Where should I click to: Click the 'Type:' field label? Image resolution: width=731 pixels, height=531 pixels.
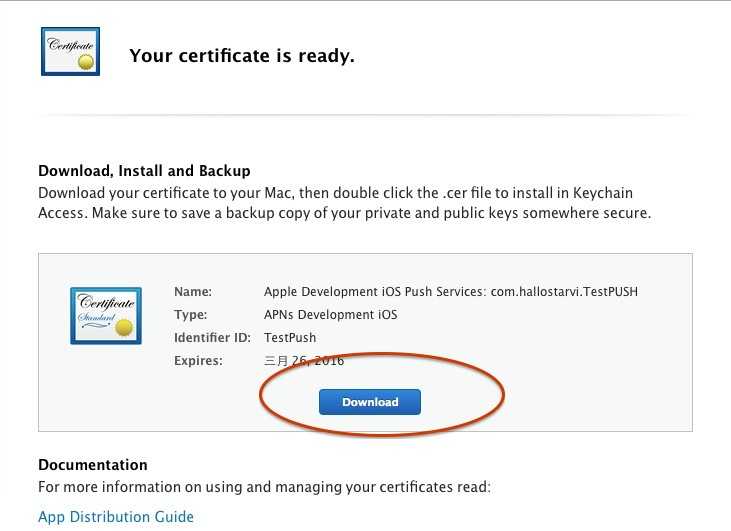(x=191, y=315)
